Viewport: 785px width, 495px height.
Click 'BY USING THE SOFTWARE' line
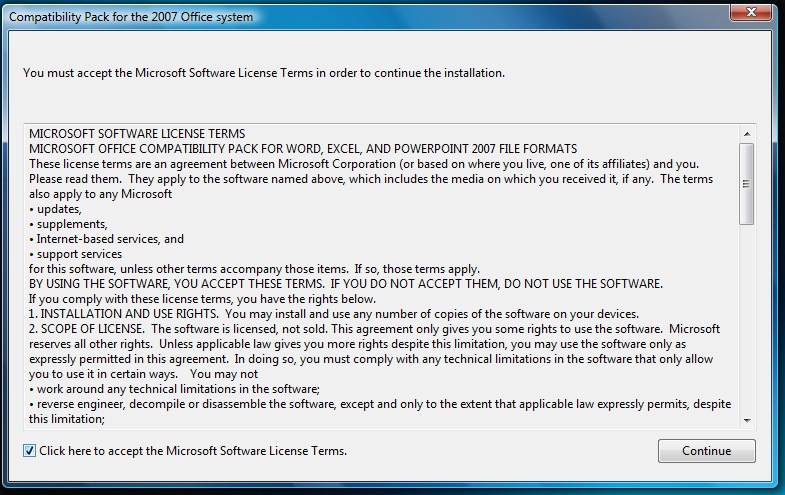pyautogui.click(x=346, y=284)
